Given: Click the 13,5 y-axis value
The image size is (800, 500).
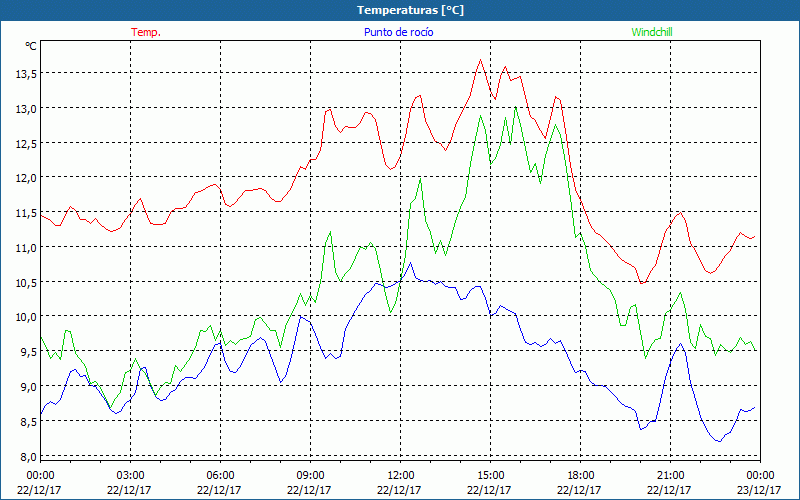Looking at the screenshot, I should click(x=26, y=74).
